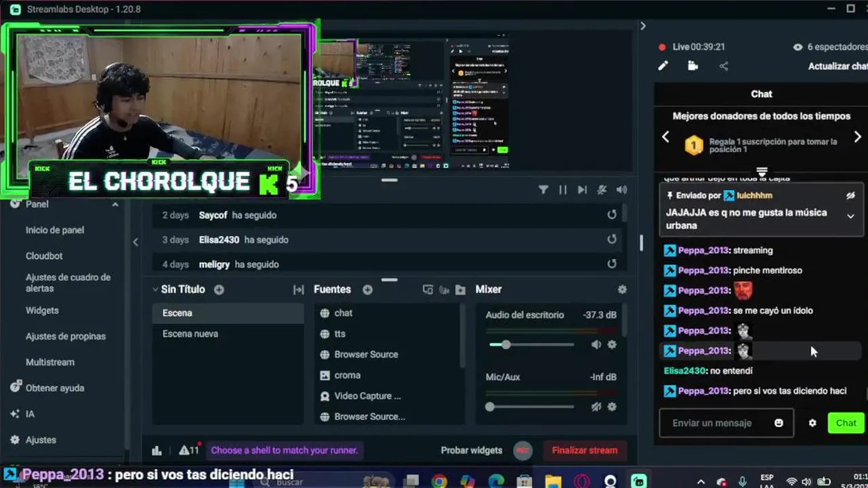This screenshot has width=868, height=488.
Task: Open the performance stats bar chart icon
Action: point(157,450)
